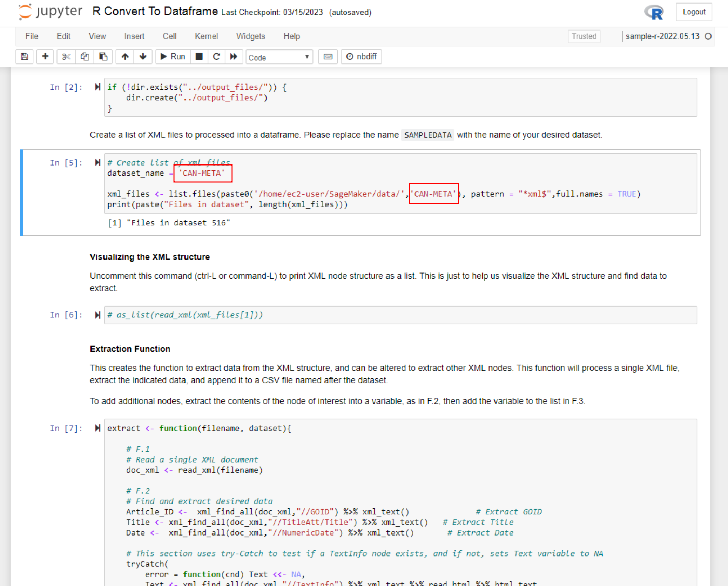Viewport: 728px width, 586px height.
Task: Open the Kernel menu
Action: (206, 36)
